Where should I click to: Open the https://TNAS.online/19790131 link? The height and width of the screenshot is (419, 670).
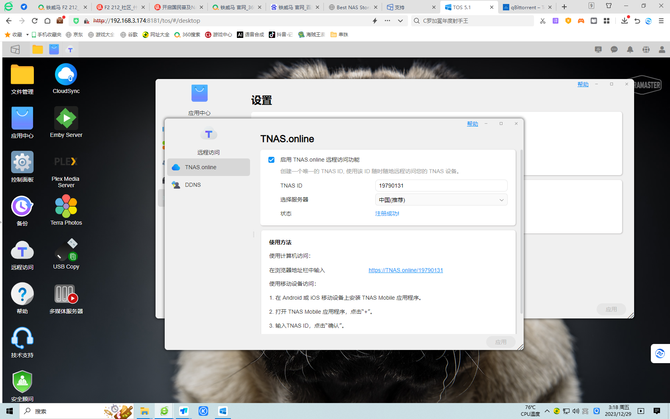(406, 270)
